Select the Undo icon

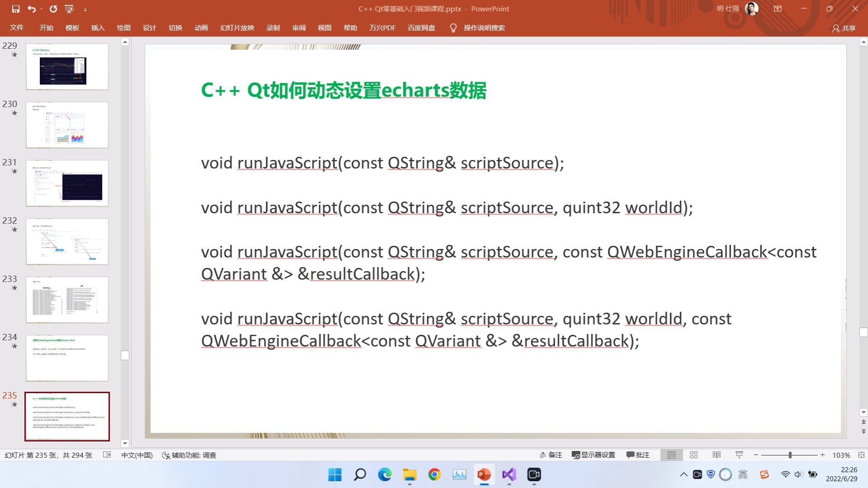31,9
